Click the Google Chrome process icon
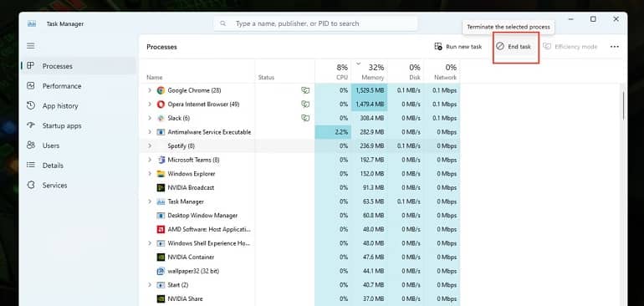Screen dimensions: 644x306 tap(161, 90)
